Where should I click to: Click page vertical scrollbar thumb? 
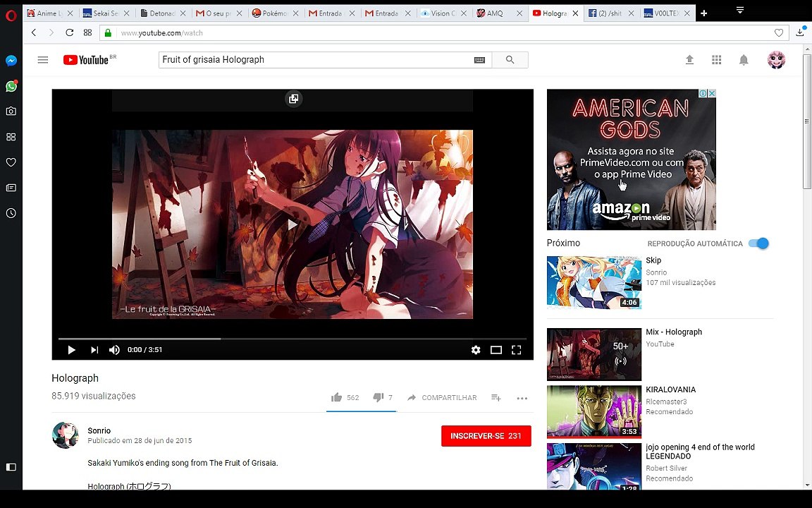[x=807, y=122]
